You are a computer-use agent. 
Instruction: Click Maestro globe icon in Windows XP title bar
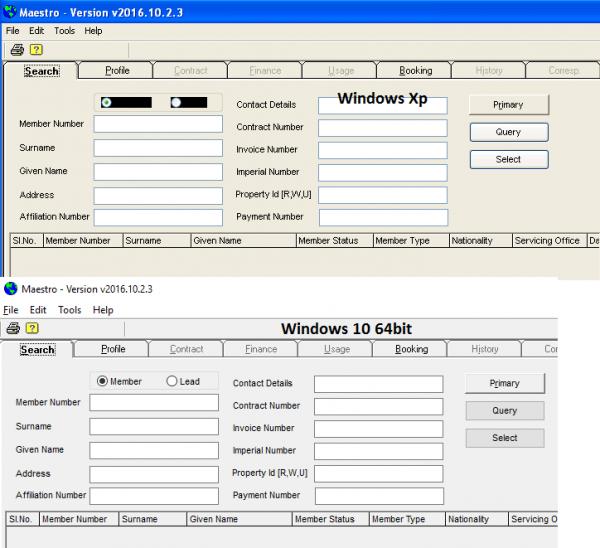10,12
